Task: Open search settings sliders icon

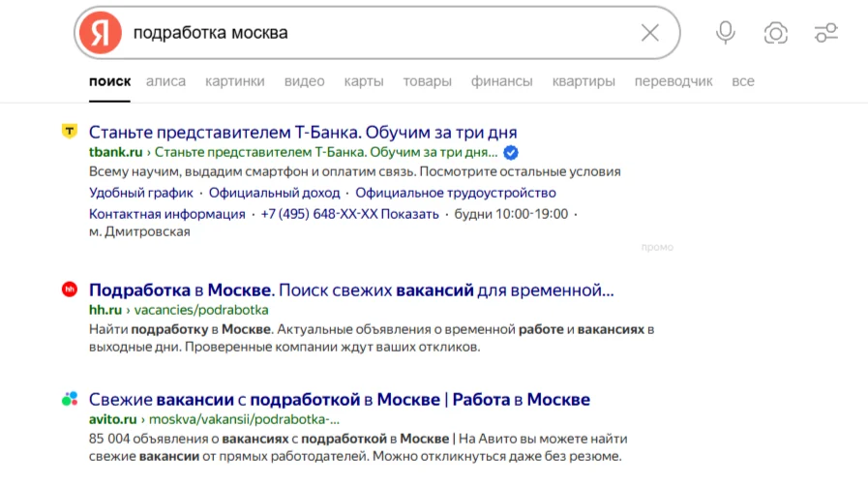Action: pos(826,33)
